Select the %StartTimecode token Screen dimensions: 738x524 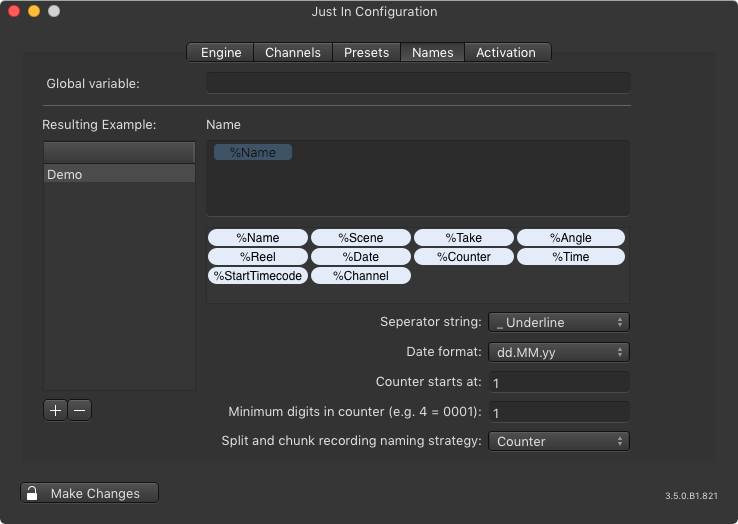click(258, 275)
